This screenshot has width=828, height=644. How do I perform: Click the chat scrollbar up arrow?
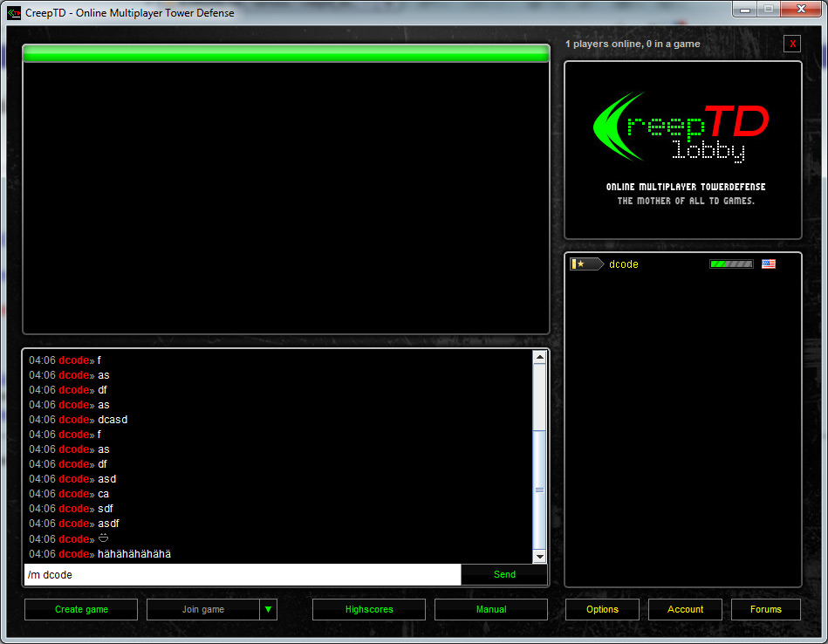(539, 357)
